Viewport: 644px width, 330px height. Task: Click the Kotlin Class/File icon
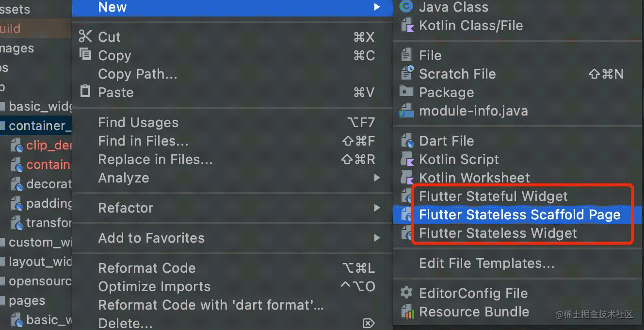coord(406,25)
